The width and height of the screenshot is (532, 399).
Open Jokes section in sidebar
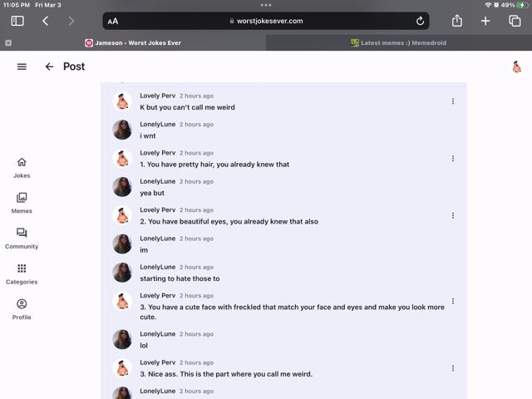click(x=22, y=167)
